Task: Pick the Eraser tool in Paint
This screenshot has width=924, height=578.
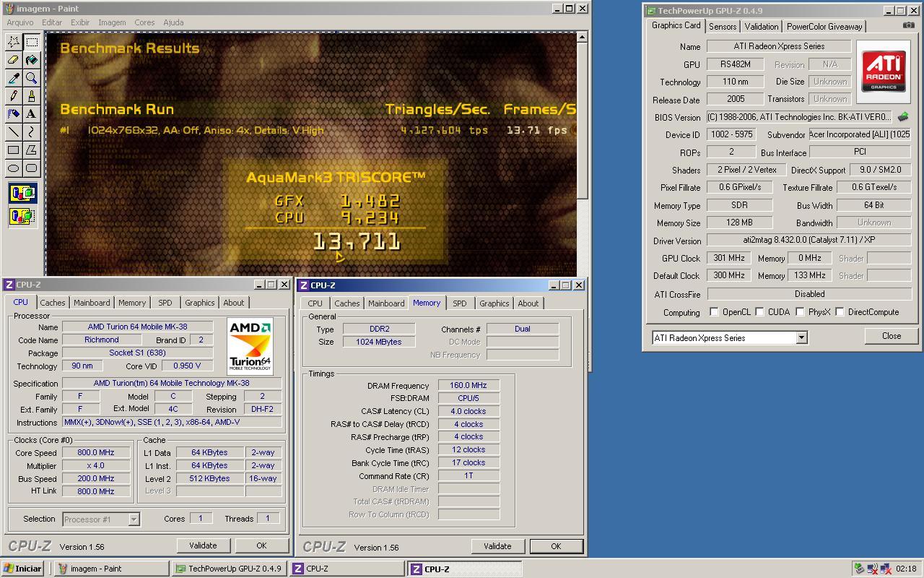Action: [14, 60]
